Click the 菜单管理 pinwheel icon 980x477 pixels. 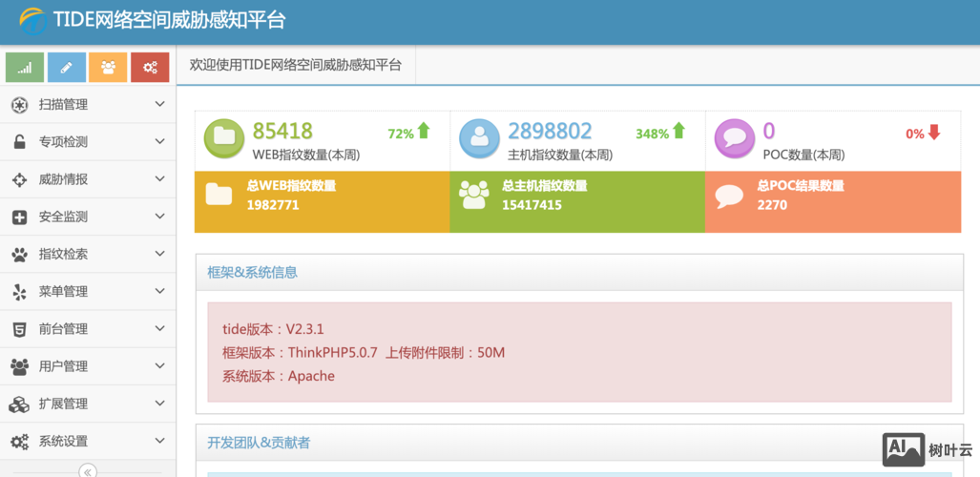tap(20, 291)
